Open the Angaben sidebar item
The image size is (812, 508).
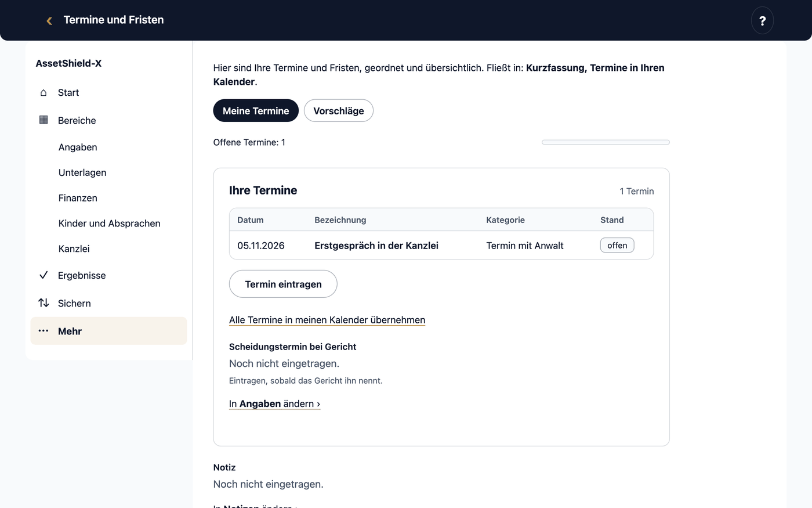coord(78,147)
